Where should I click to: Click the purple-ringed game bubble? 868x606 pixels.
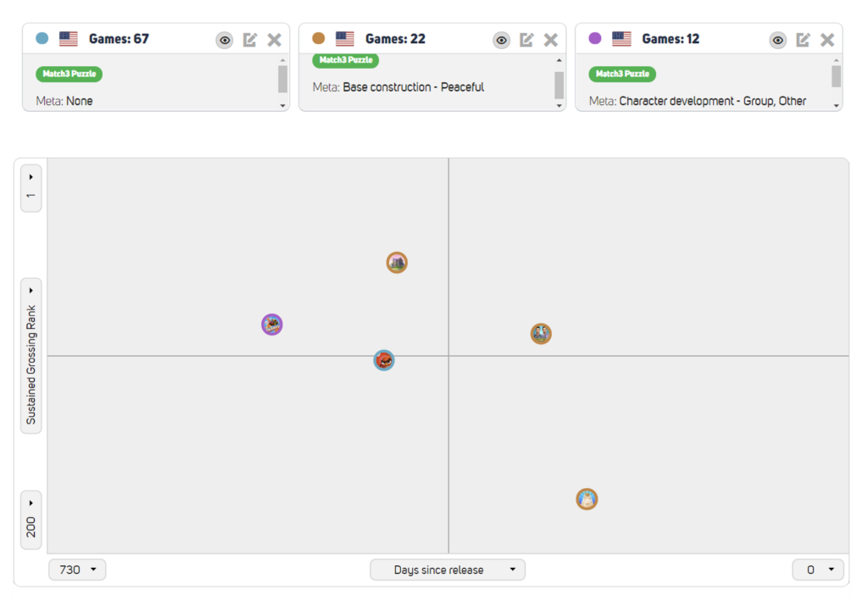[x=270, y=325]
